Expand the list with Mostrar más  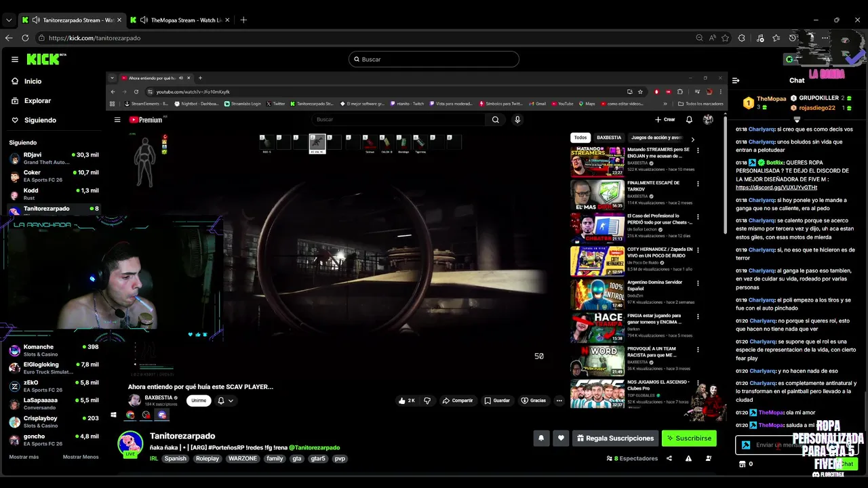point(24,457)
